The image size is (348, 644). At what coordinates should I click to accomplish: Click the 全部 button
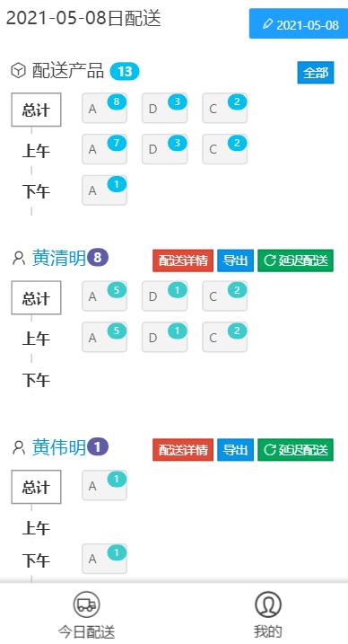click(316, 73)
